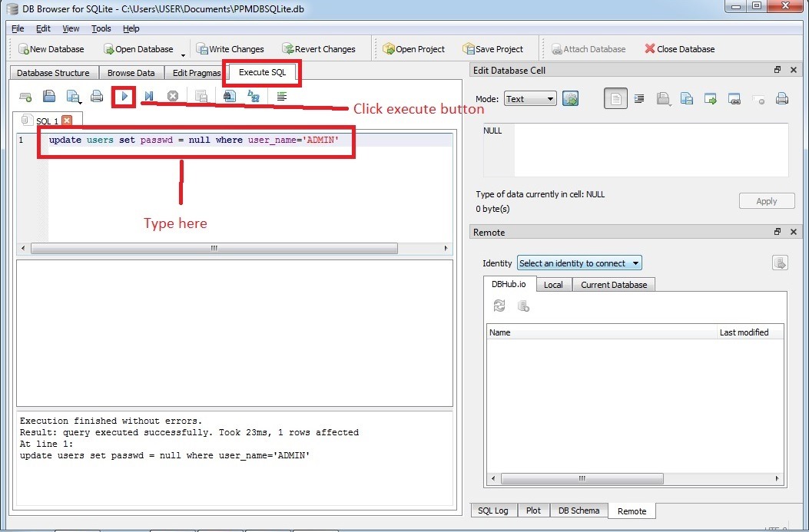Screen dimensions: 809x532
Task: Toggle comment on the SQL line
Action: [282, 97]
